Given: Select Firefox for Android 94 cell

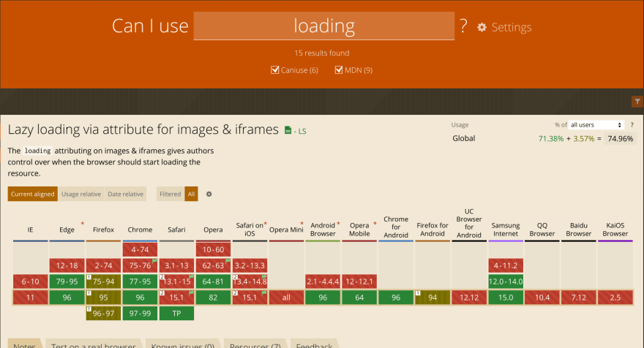Looking at the screenshot, I should [433, 298].
